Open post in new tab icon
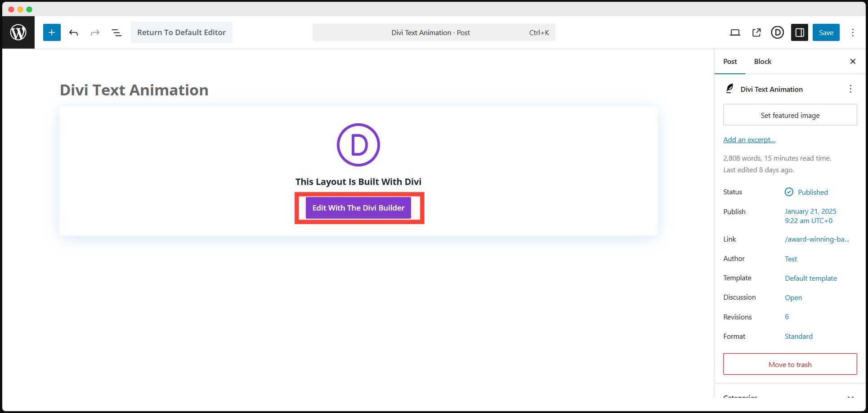 coord(756,32)
